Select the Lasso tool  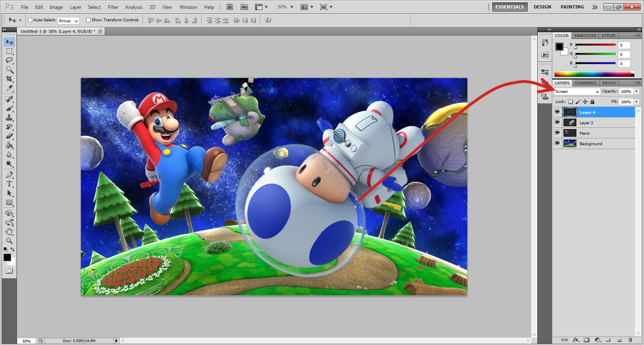[9, 60]
